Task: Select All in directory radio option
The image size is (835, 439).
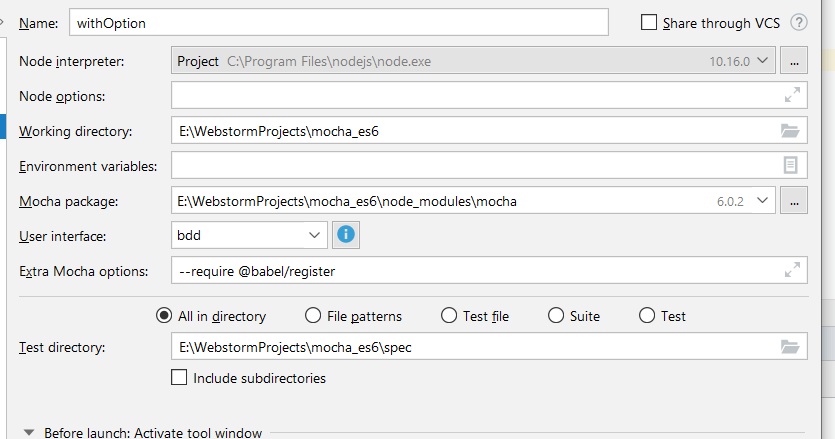Action: pyautogui.click(x=164, y=315)
